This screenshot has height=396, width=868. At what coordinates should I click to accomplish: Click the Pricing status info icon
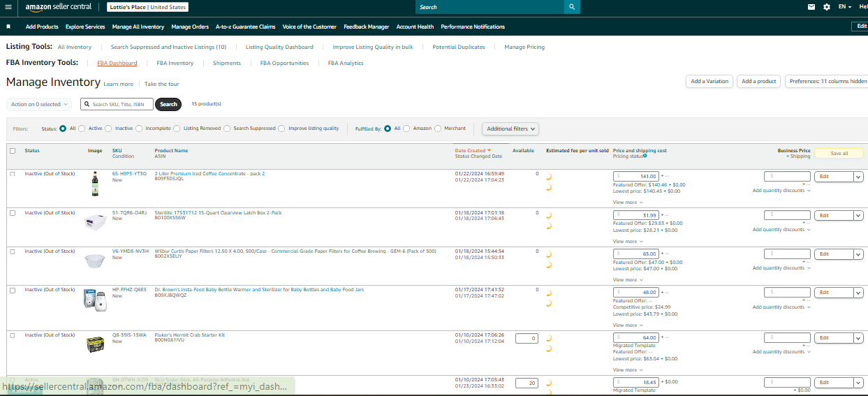click(x=645, y=156)
